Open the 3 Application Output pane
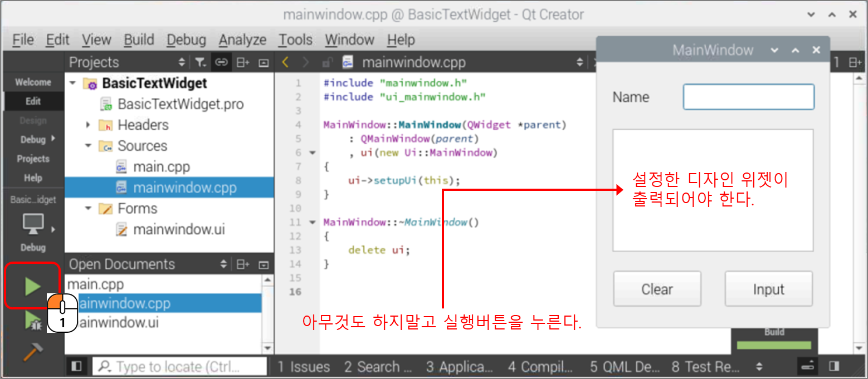The image size is (868, 379). (x=460, y=367)
